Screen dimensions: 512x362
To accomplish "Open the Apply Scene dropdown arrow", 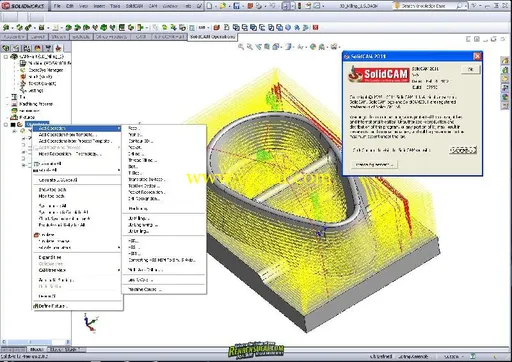I will [326, 47].
